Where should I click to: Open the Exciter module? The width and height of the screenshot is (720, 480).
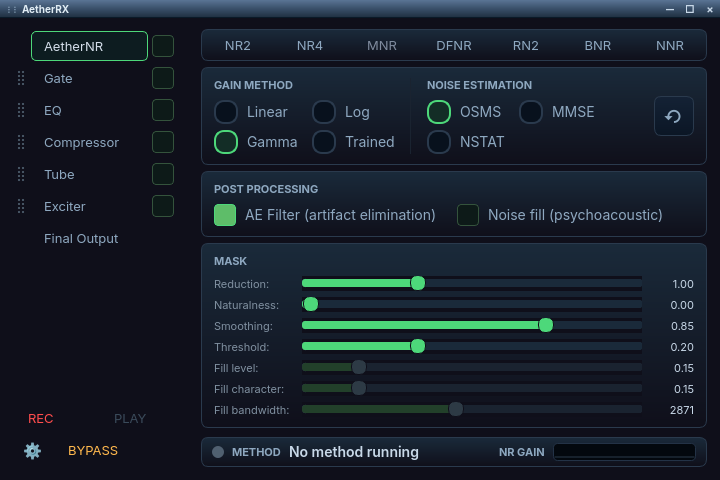click(65, 207)
